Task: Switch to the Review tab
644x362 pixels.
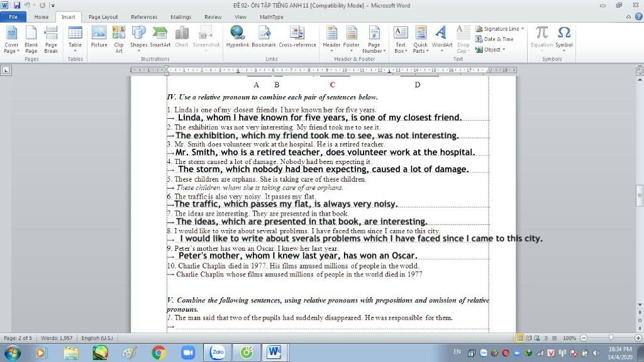Action: click(213, 17)
